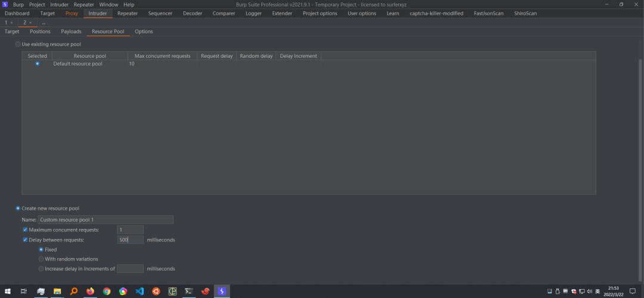Open Task View on the taskbar
Screen dimensions: 644x298
[24, 291]
